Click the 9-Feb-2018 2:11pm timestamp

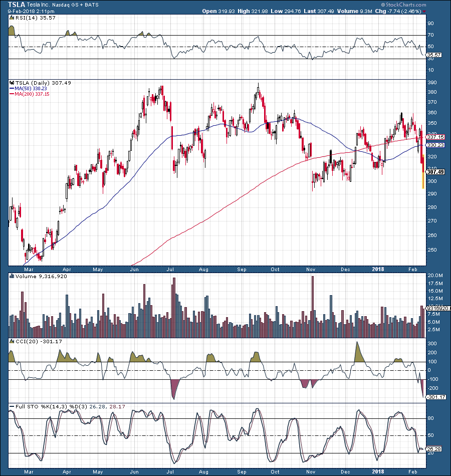pyautogui.click(x=31, y=12)
